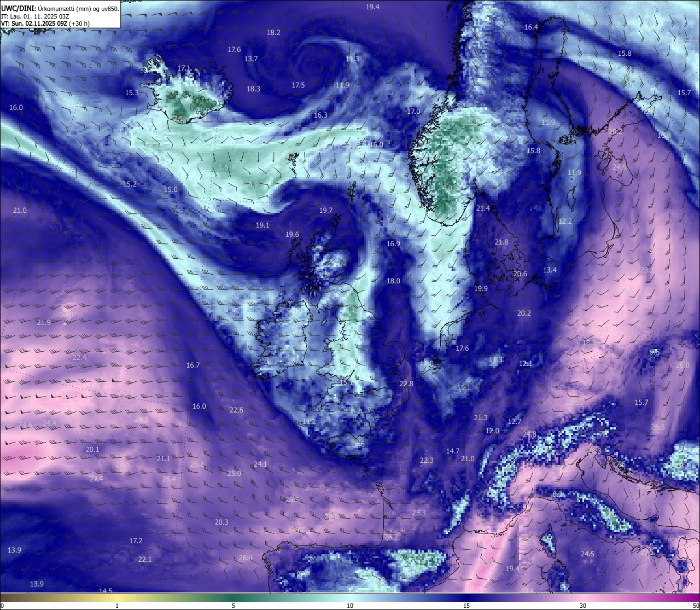Screen dimensions: 700x610
Task: Select the 24.1 value label
Action: tap(260, 464)
